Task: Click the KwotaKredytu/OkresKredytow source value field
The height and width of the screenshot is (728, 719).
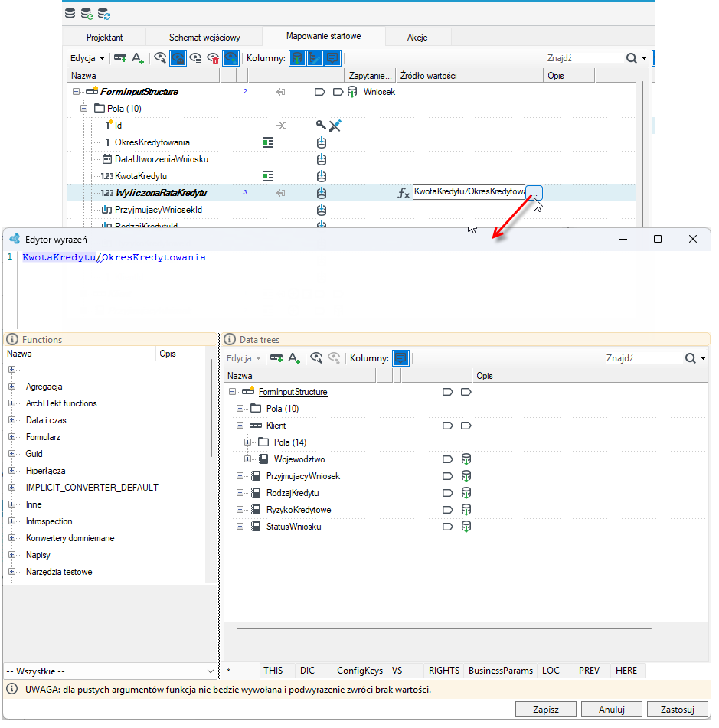Action: 469,191
